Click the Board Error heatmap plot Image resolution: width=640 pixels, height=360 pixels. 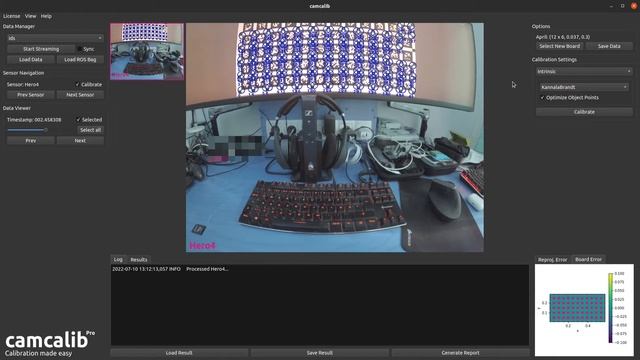coord(577,308)
